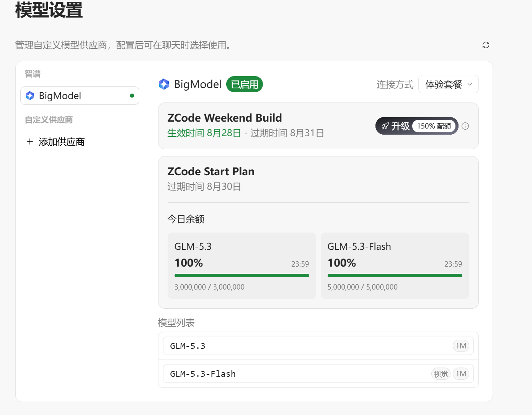Click 过期时间 8月30日 text
Screen dimensions: 532x415
coord(204,187)
